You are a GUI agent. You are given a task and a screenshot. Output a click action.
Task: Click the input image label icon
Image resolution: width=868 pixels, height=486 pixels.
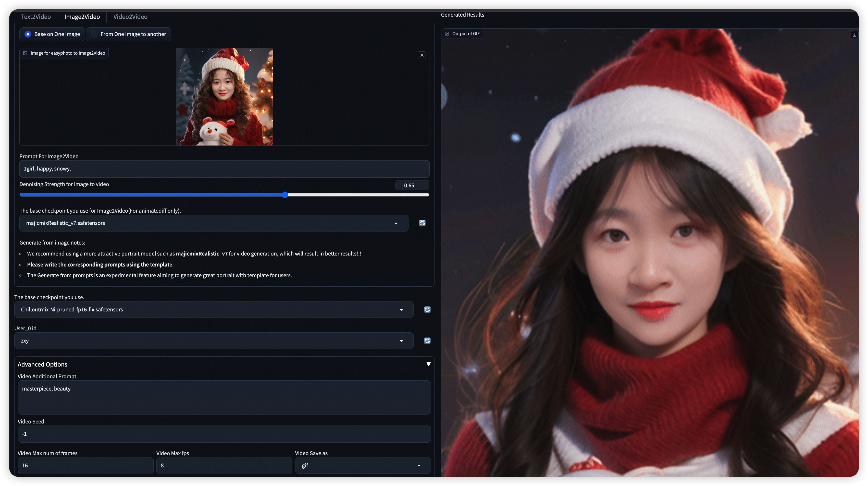pyautogui.click(x=25, y=53)
